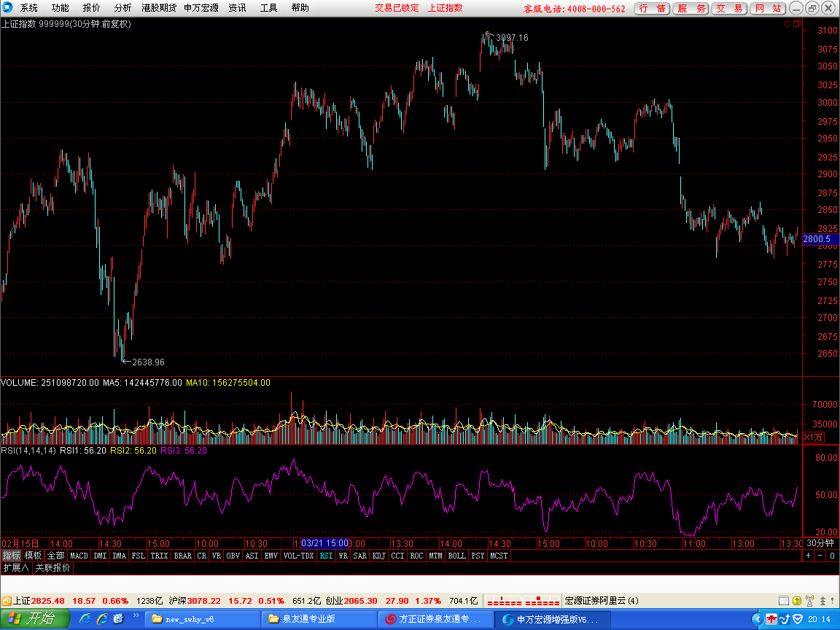Select the active RSI indicator tab
This screenshot has height=630, width=840.
click(x=326, y=556)
